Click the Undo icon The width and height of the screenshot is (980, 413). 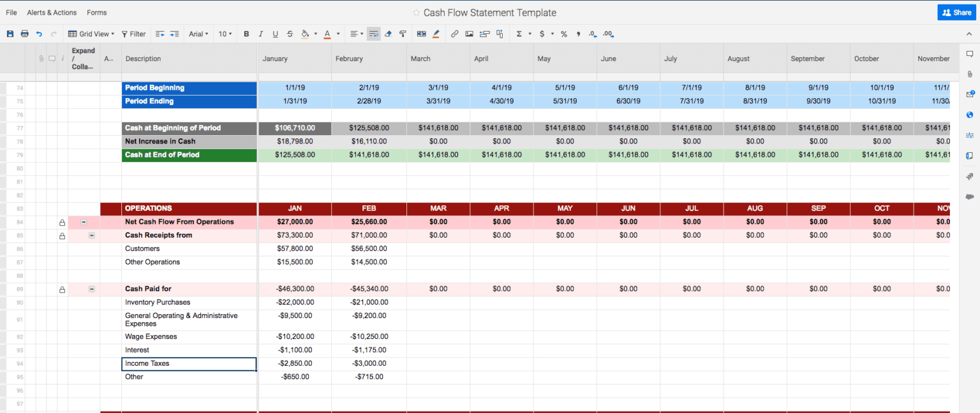point(39,34)
